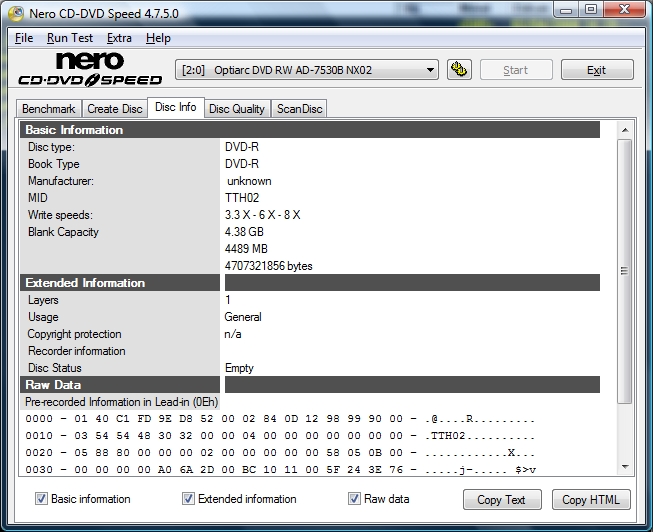Click the Disc Status value Empty

tap(239, 368)
